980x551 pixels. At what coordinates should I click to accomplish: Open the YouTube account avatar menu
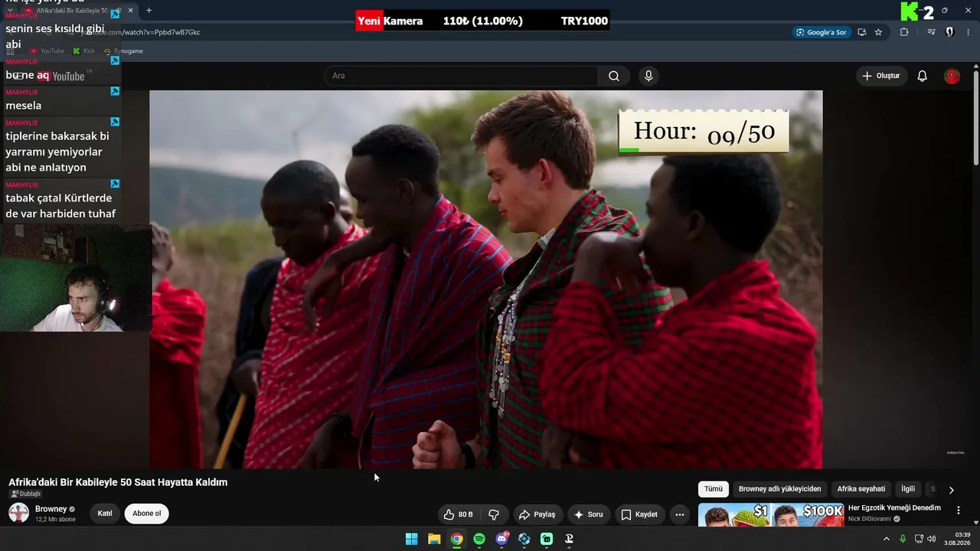952,76
